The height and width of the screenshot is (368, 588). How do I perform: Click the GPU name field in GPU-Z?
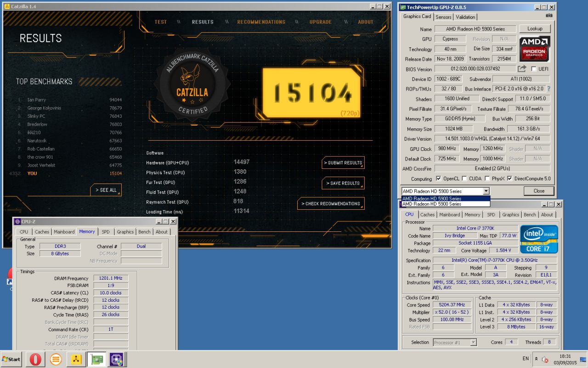[475, 29]
